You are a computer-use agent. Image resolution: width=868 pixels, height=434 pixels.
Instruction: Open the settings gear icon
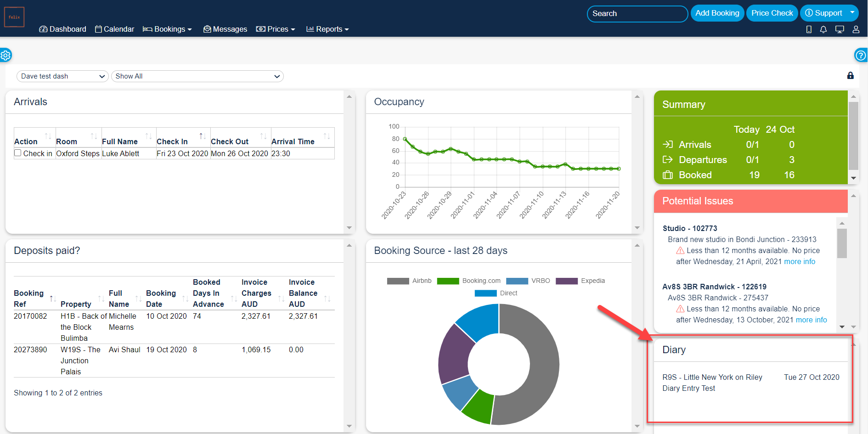point(6,56)
